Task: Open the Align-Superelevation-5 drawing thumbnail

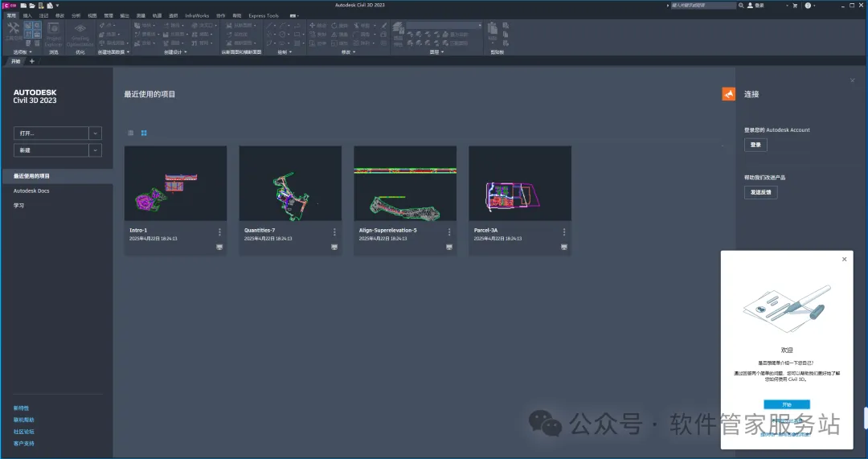Action: click(405, 183)
